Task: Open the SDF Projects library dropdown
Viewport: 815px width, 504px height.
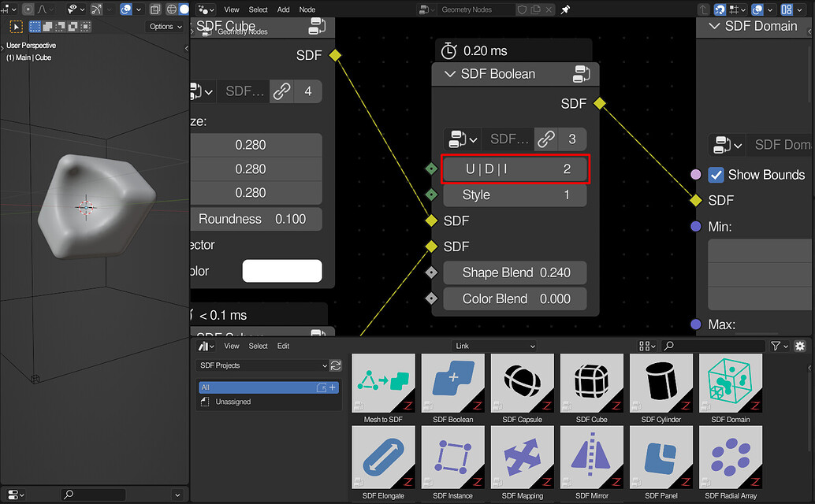Action: 262,365
